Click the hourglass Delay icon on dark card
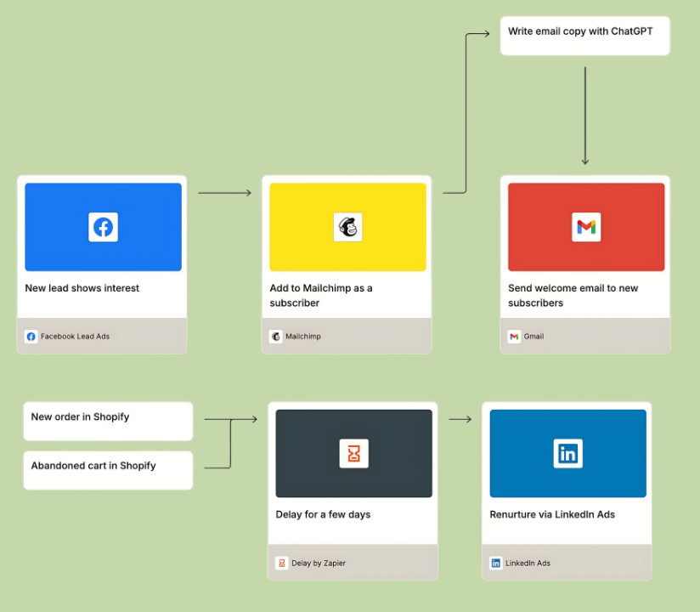Viewport: 700px width, 612px height. pyautogui.click(x=354, y=453)
